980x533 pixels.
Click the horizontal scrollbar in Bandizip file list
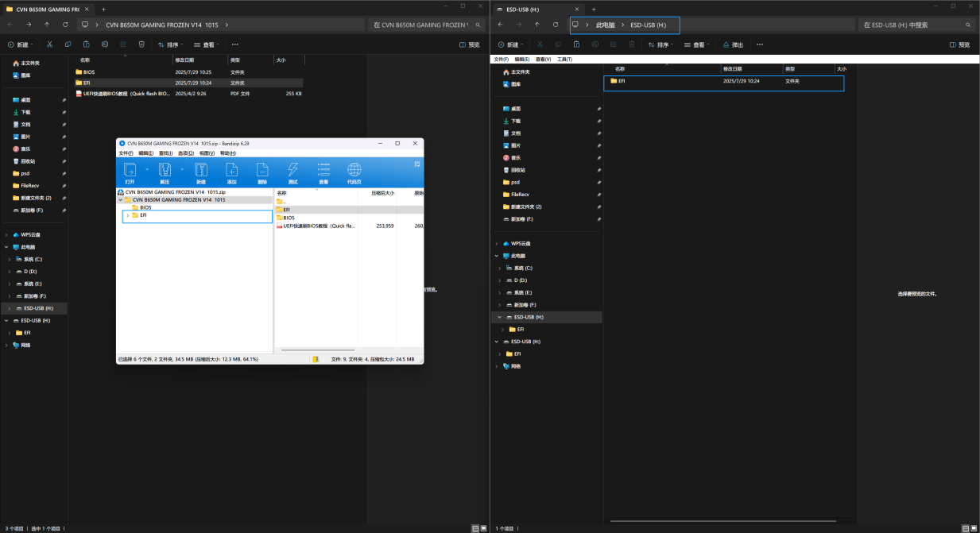(x=318, y=350)
